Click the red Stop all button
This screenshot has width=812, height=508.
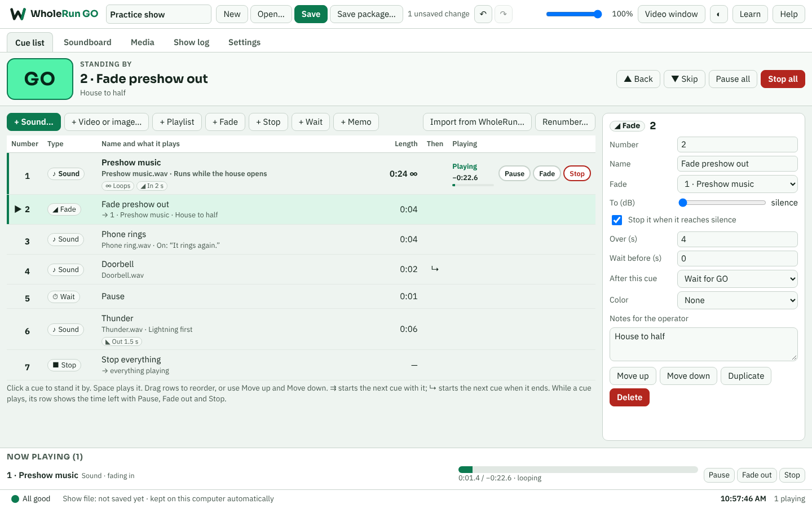(783, 79)
